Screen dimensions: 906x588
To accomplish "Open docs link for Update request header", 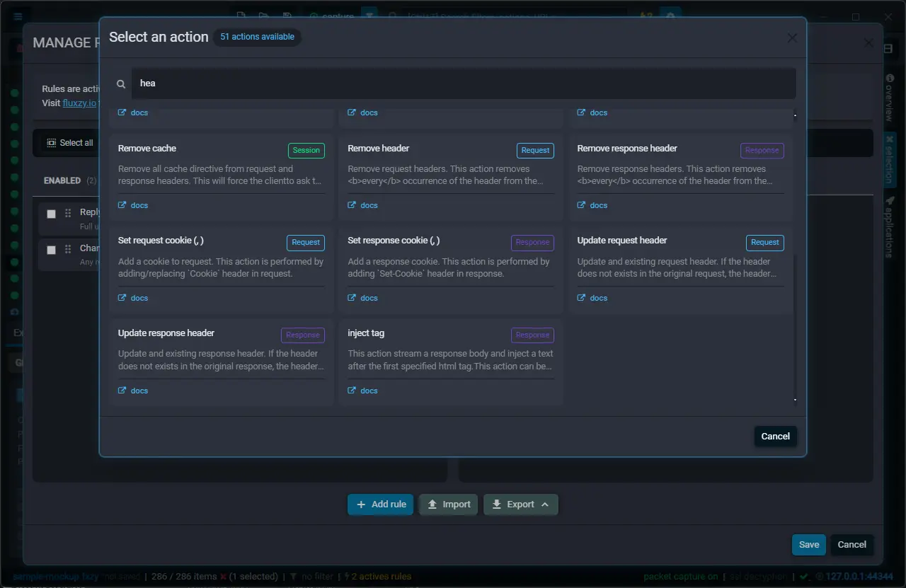I will tap(592, 298).
